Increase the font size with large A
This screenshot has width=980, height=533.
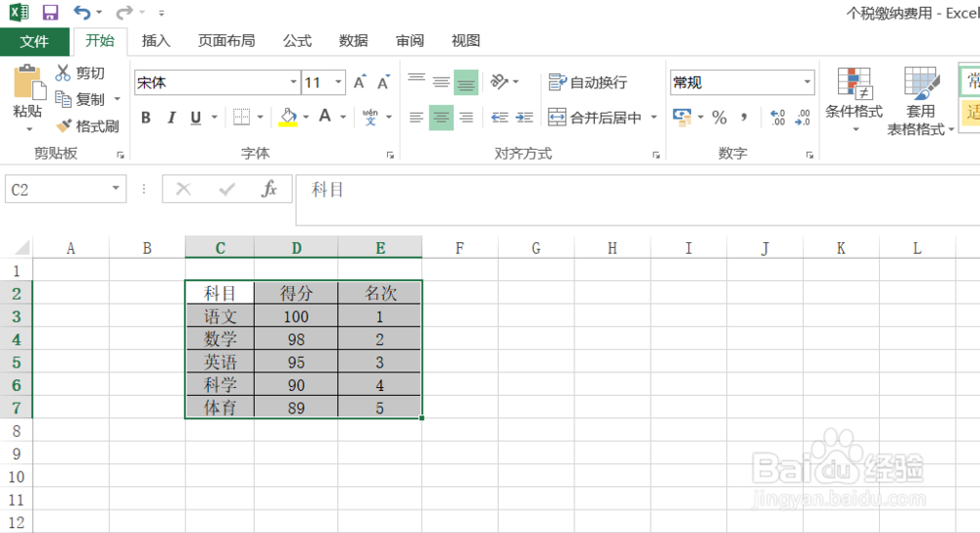tap(360, 82)
